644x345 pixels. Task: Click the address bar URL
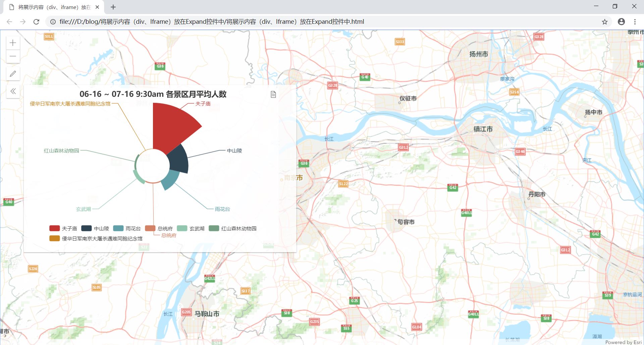point(212,22)
